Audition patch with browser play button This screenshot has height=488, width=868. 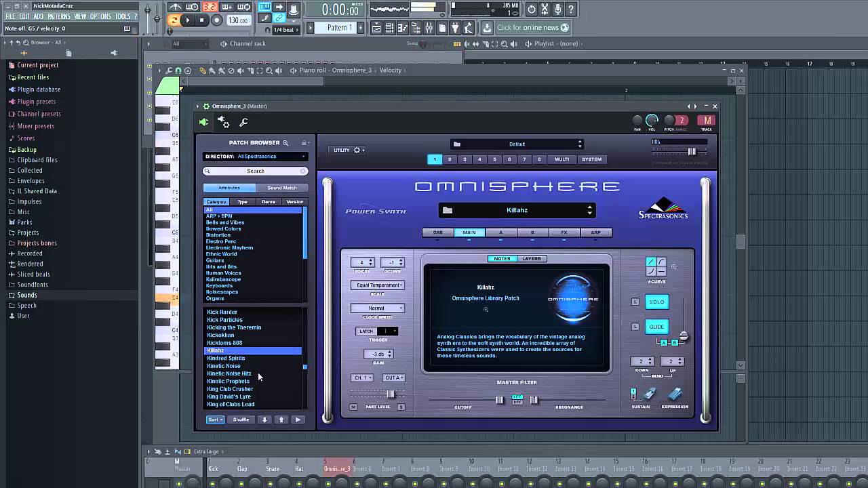pos(298,420)
